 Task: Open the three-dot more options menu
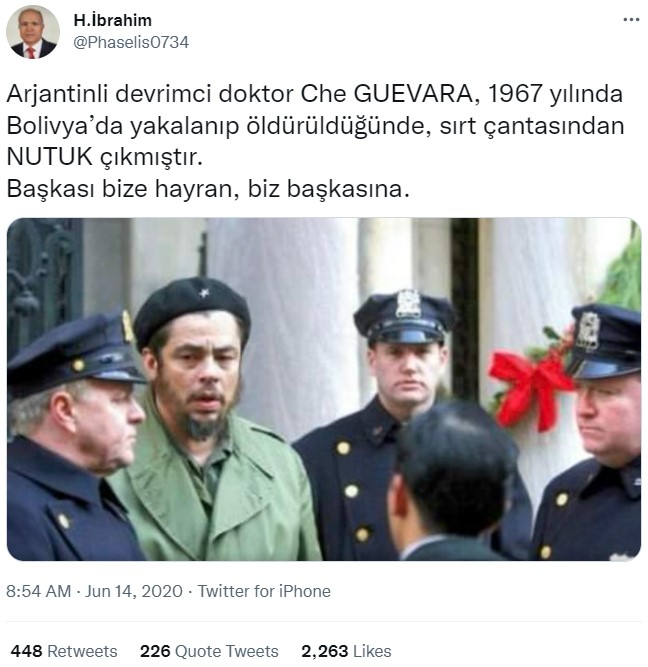pos(631,20)
